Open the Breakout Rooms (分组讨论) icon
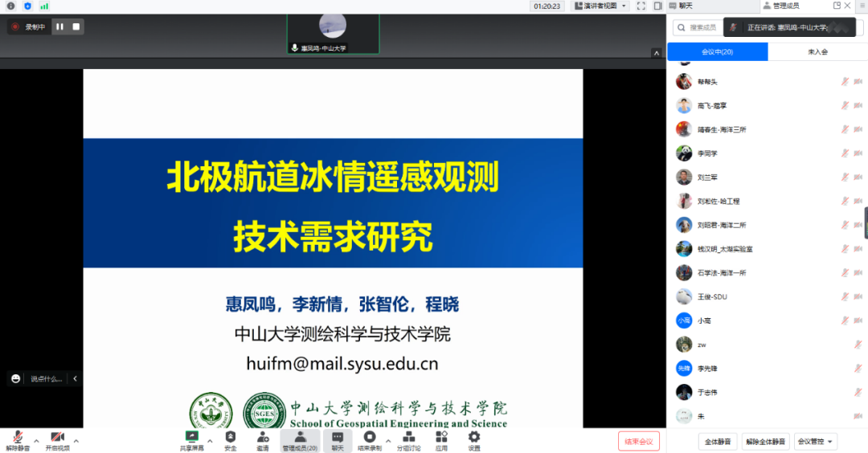Viewport: 868px width, 453px height. click(x=408, y=437)
